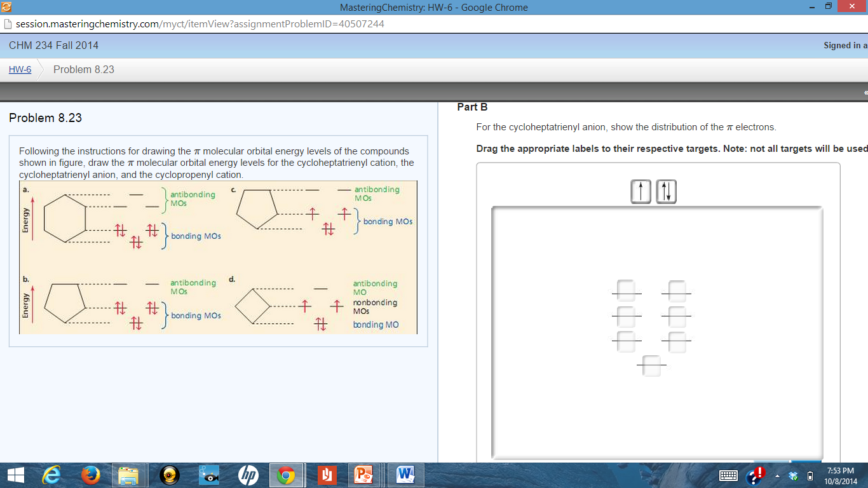Select the single up-arrow electron label
The width and height of the screenshot is (868, 488).
pyautogui.click(x=641, y=191)
